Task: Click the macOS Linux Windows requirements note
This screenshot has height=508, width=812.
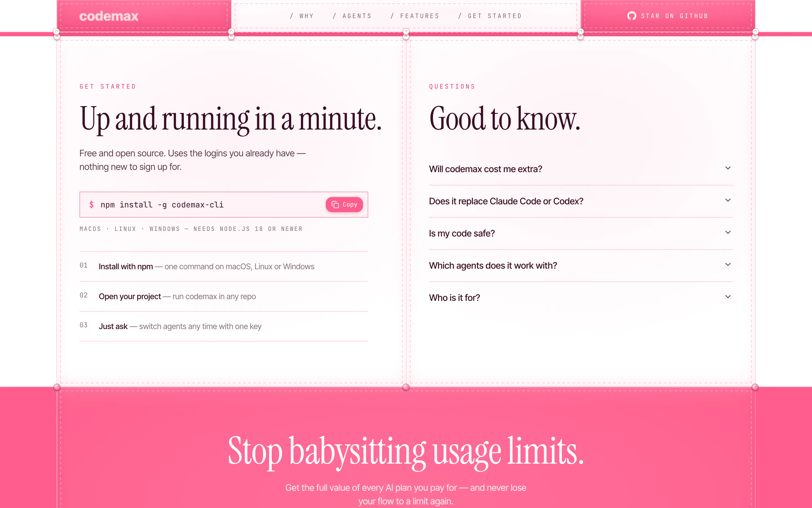Action: (x=191, y=229)
